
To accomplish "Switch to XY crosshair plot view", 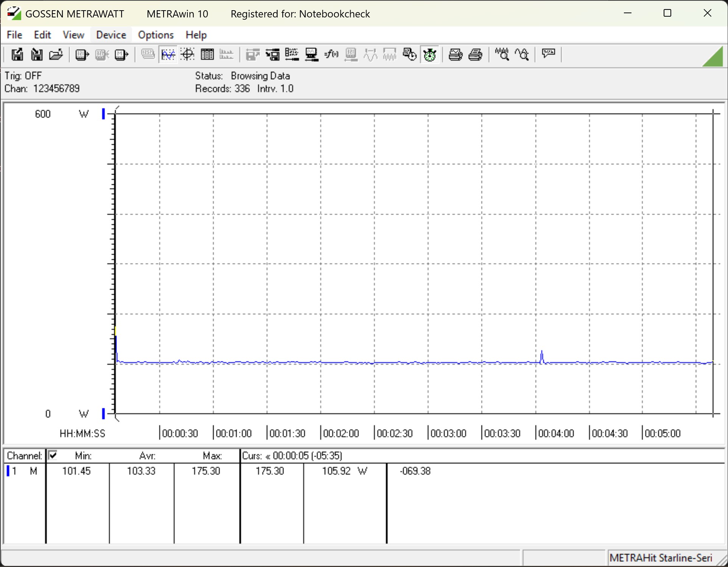I will [x=187, y=55].
